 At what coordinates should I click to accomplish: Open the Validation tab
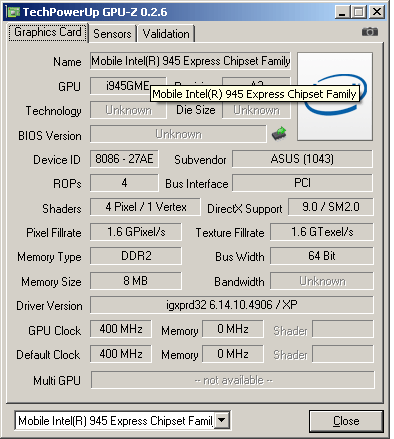coord(166,34)
